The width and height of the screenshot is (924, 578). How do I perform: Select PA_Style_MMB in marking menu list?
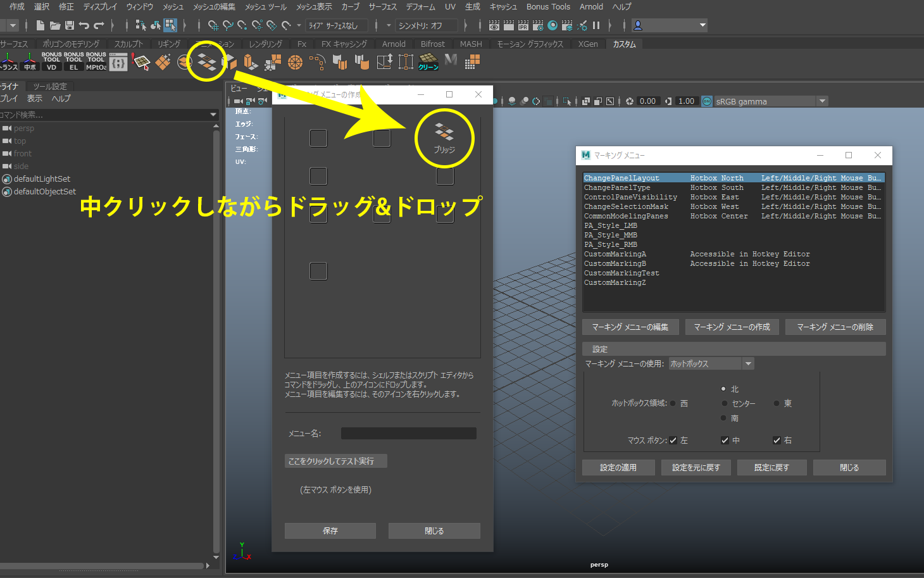coord(611,236)
